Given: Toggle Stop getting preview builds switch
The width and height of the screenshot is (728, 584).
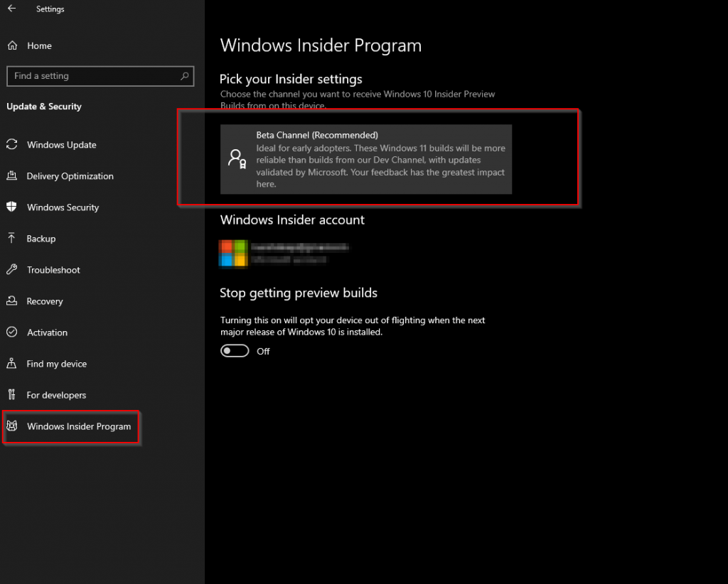Looking at the screenshot, I should (235, 351).
